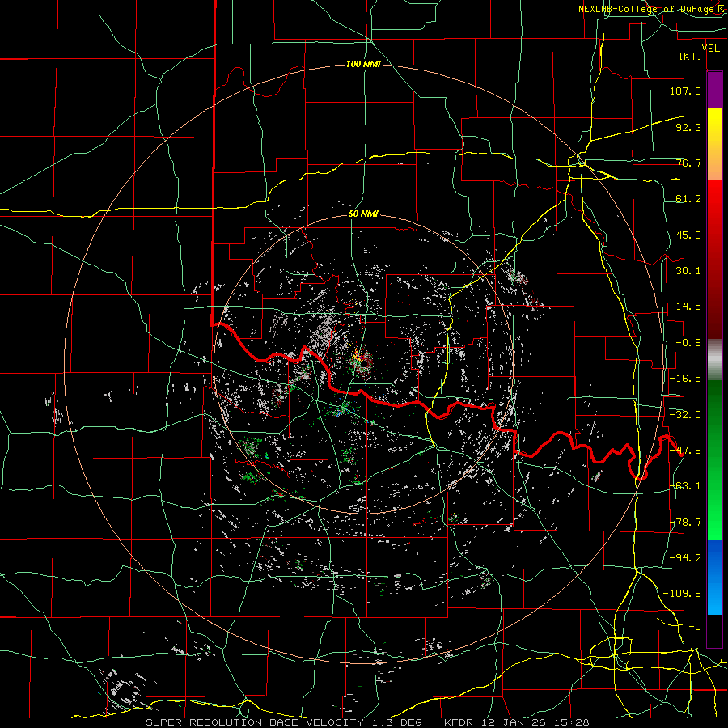Select the 92.3 velocity scale value

[688, 127]
